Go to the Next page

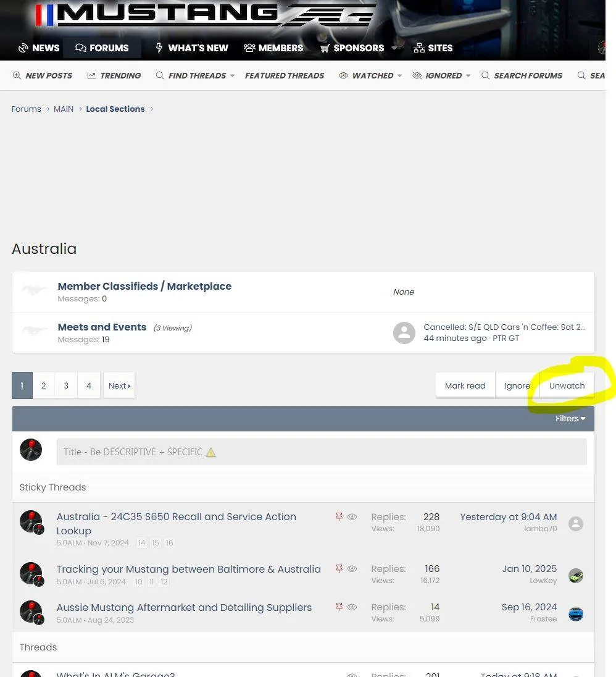coord(120,385)
